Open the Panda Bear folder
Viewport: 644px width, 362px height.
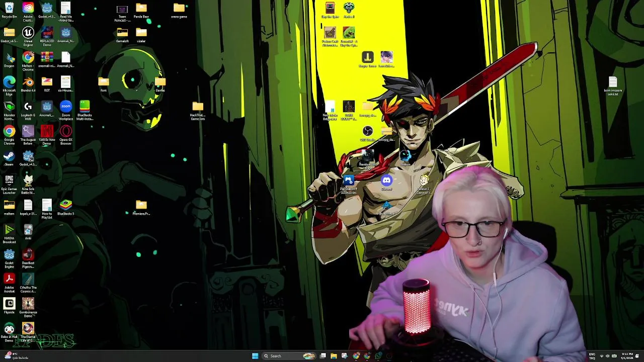(x=141, y=10)
